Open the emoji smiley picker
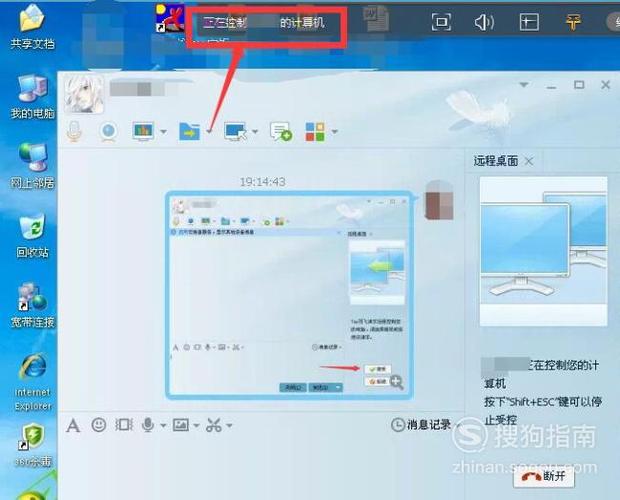 coord(98,425)
